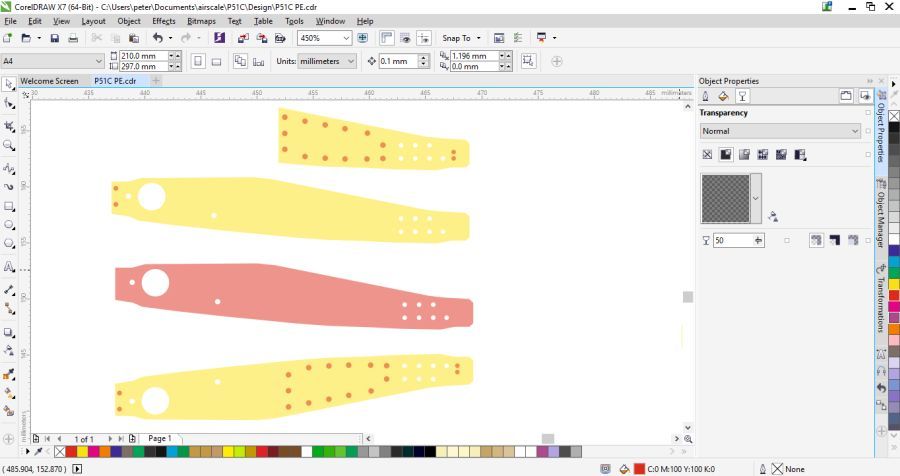Open the zoom level 450% dropdown

tap(346, 38)
